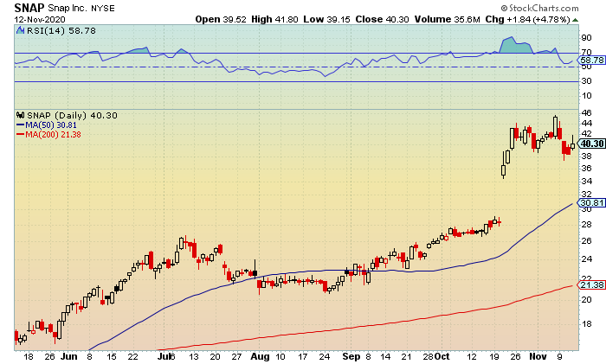The height and width of the screenshot is (364, 606).
Task: Click the MA(200) 21.38 legend entry
Action: click(x=48, y=135)
